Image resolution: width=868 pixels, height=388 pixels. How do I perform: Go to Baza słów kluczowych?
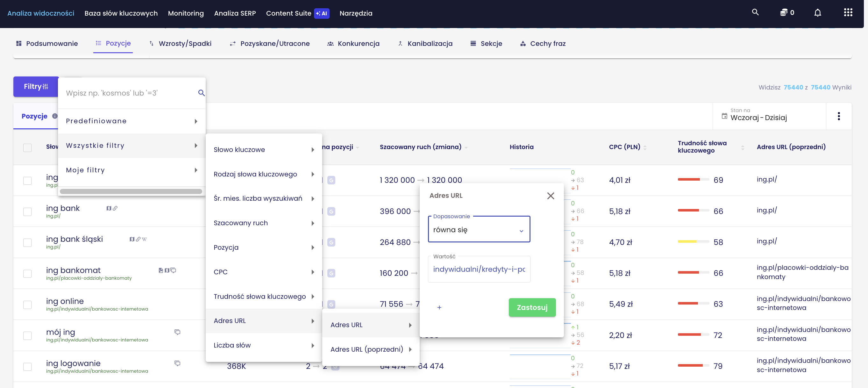click(x=121, y=13)
